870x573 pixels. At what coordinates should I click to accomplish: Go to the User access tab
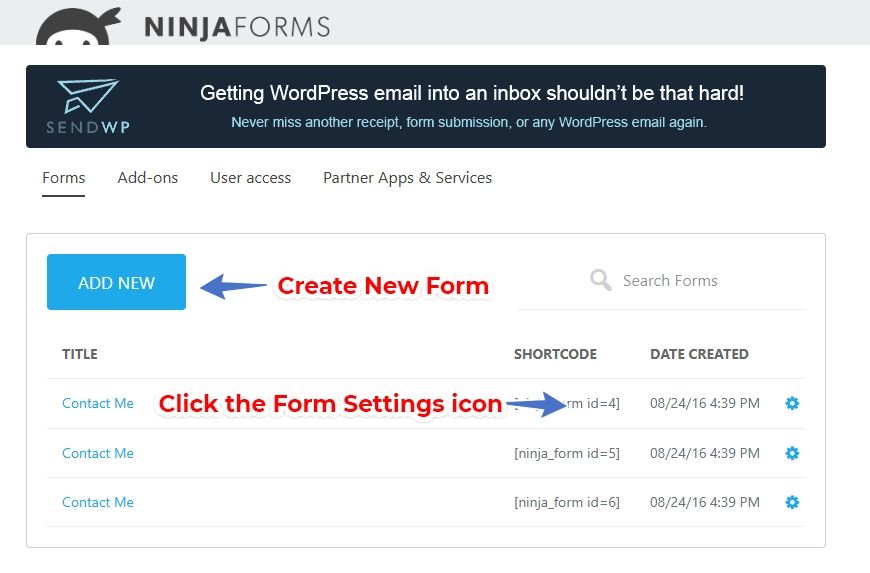pyautogui.click(x=250, y=178)
